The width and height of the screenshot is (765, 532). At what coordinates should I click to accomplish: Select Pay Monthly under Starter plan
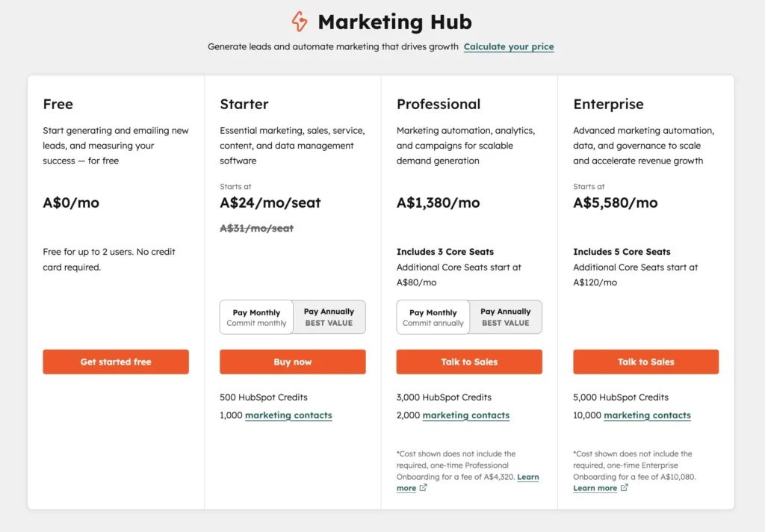point(256,318)
